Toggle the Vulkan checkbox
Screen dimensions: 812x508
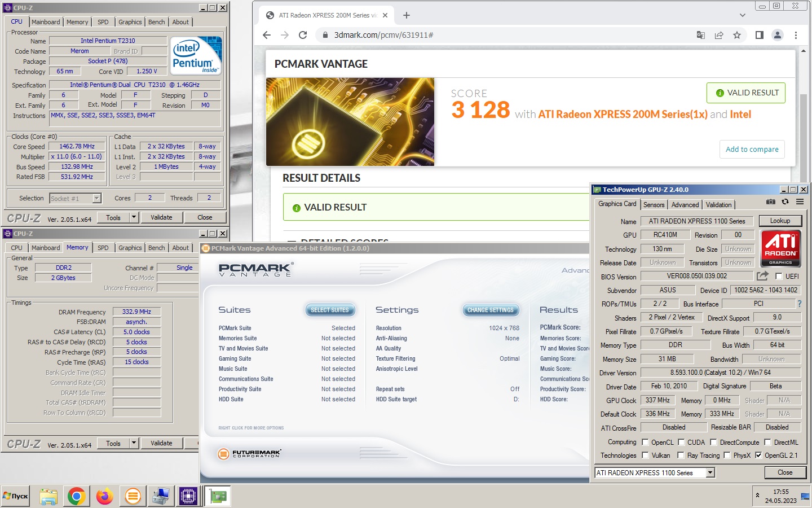click(x=645, y=455)
